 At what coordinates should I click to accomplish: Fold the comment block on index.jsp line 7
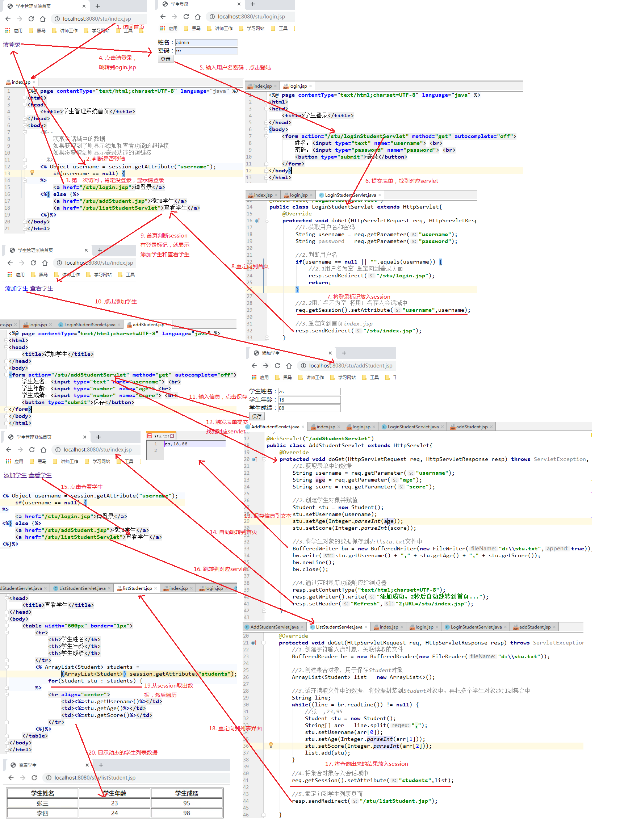tap(25, 132)
